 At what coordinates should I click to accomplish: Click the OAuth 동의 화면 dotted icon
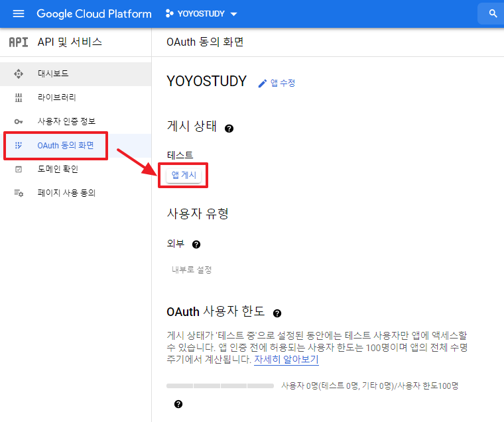pyautogui.click(x=19, y=146)
